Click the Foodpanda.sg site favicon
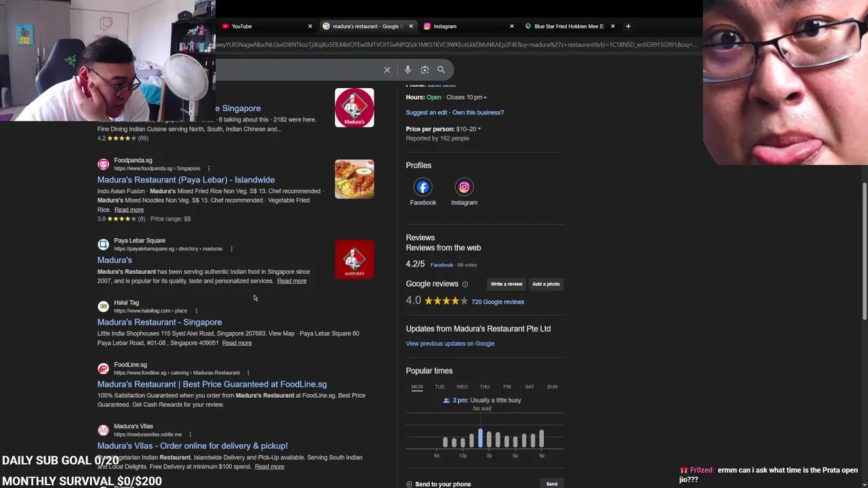Screen dimensions: 868x488 (x=103, y=164)
